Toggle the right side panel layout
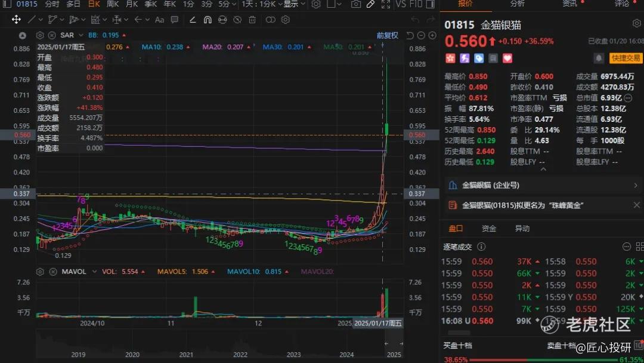The image size is (644, 363). pos(430,4)
